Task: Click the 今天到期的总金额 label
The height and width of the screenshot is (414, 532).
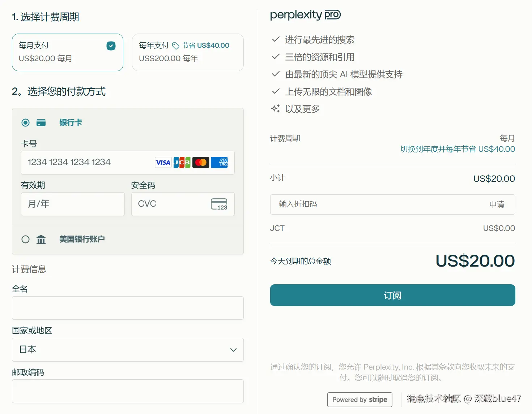Action: 301,261
